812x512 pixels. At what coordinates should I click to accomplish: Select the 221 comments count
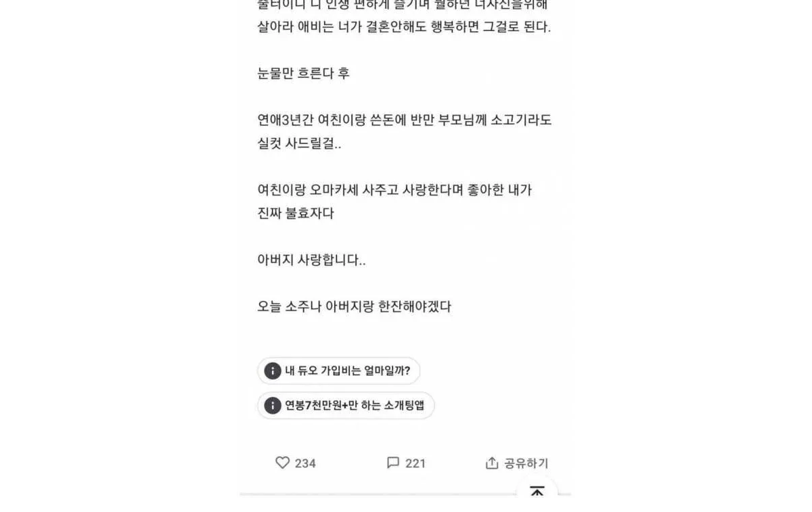coord(415,463)
